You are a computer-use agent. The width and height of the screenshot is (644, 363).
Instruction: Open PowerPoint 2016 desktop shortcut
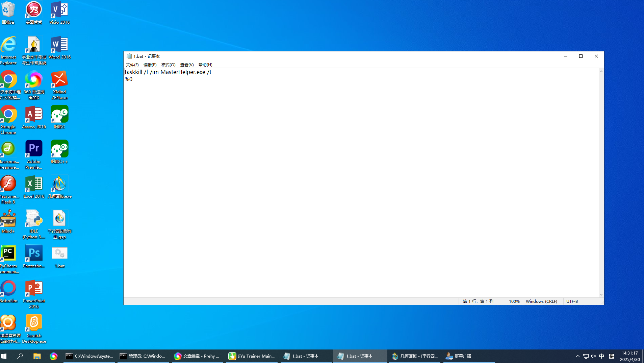point(34,294)
